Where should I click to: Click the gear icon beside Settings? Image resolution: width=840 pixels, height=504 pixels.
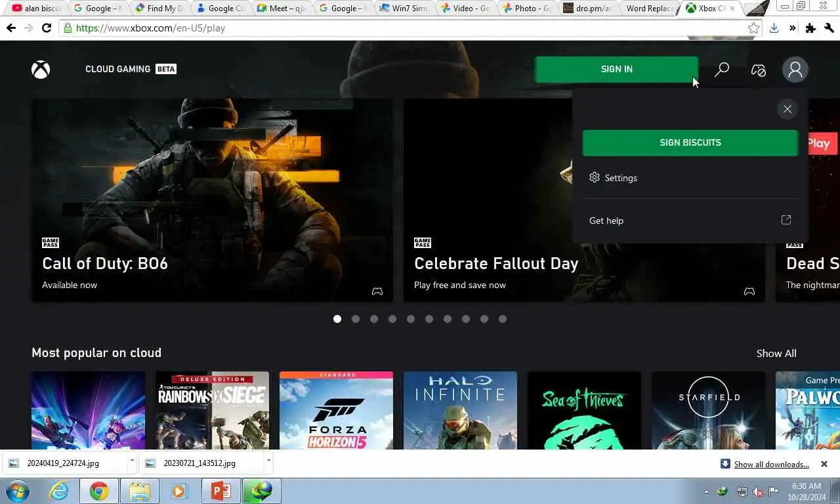[x=595, y=178]
